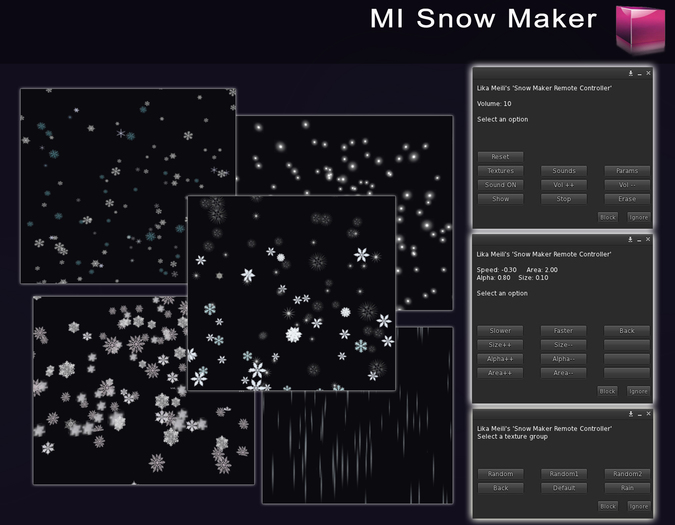Image resolution: width=675 pixels, height=525 pixels.
Task: Click the 'MI Snow Maker' title
Action: (x=483, y=19)
